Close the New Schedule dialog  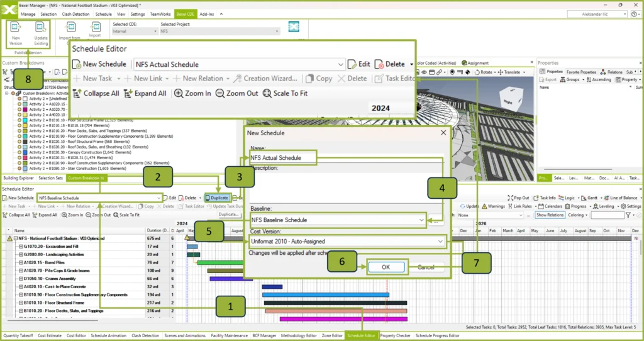443,133
